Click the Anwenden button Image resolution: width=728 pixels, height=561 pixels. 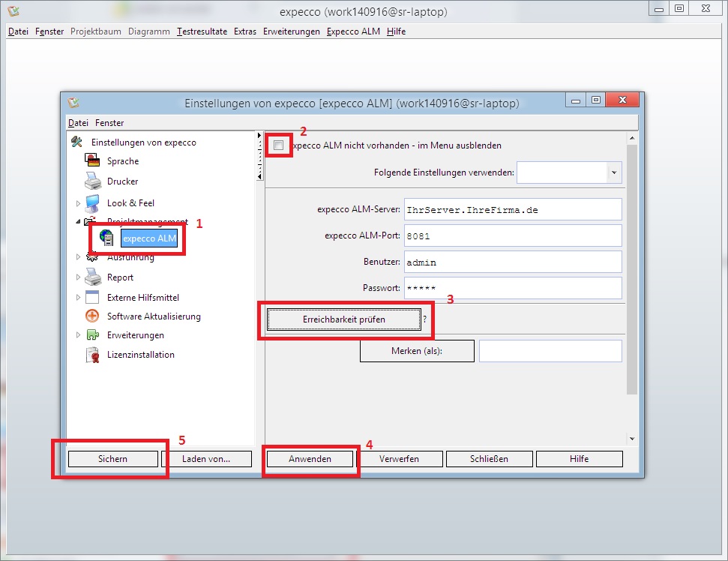[310, 459]
